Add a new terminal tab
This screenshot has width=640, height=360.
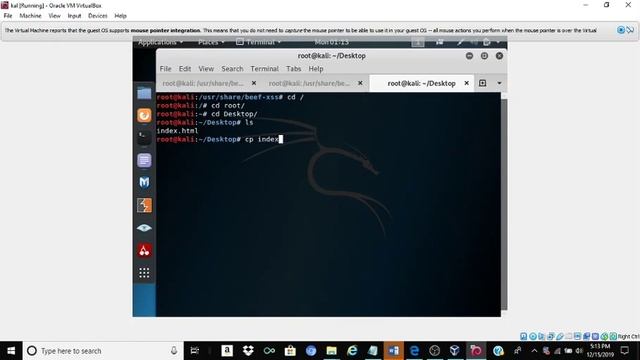tap(482, 83)
